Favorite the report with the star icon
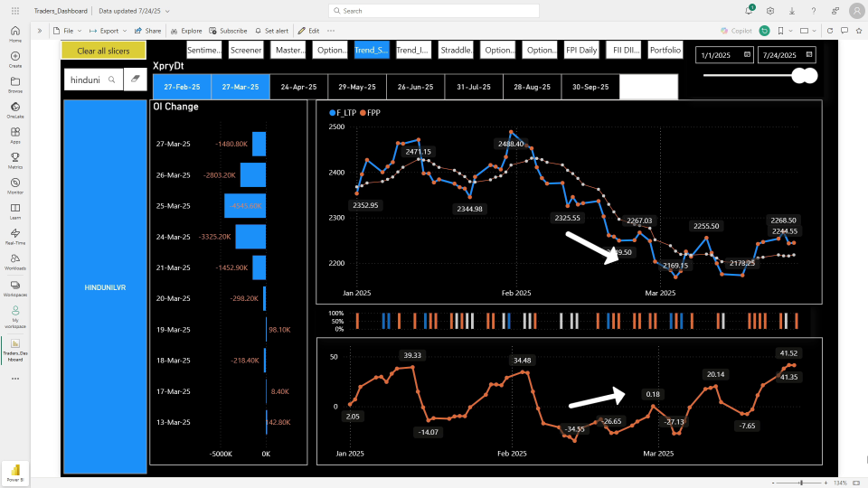Image resolution: width=868 pixels, height=488 pixels. 859,31
